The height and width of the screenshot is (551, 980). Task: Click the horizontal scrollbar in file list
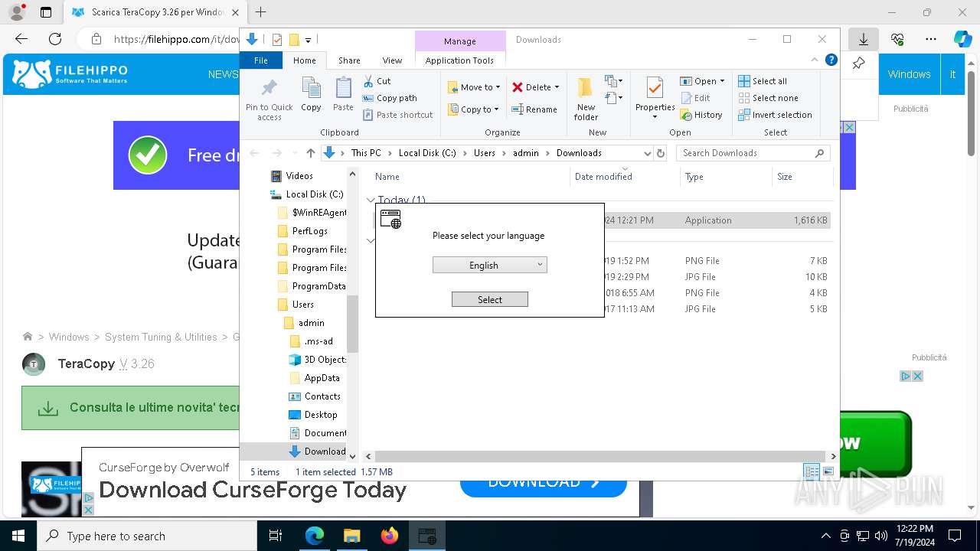(602, 456)
